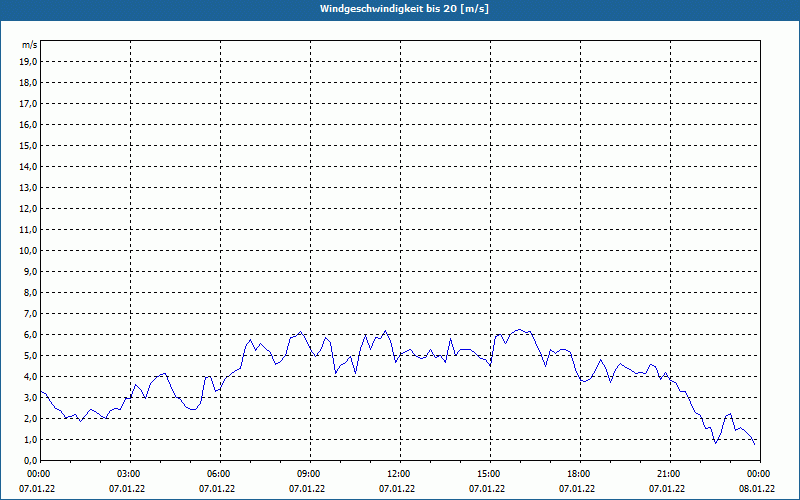
Task: Click the "14,0" y-axis label
Action: coord(28,166)
